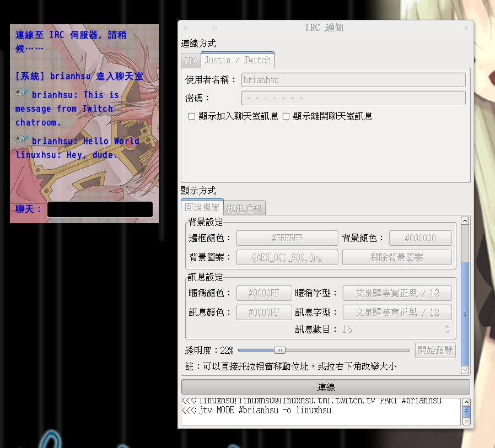Screen dimensions: 495x448
Task: Open the 暱稱字型 font chooser
Action: tap(397, 293)
